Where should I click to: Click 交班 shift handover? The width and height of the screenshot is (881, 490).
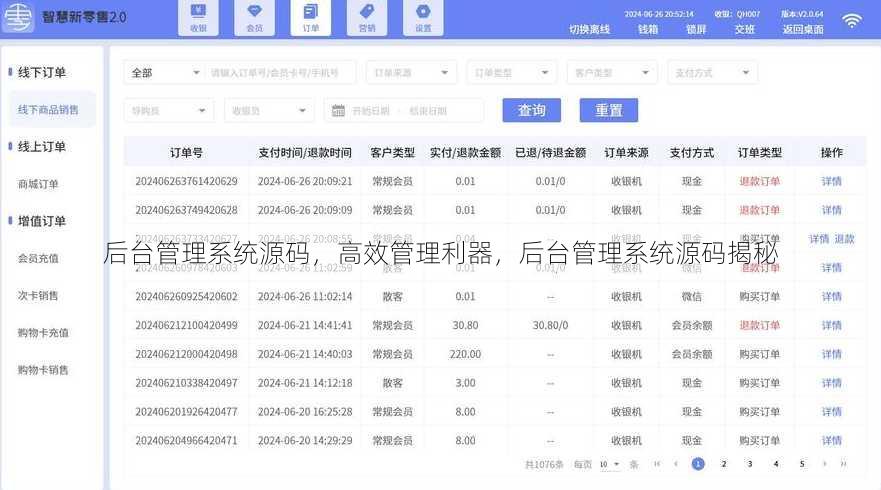[744, 29]
